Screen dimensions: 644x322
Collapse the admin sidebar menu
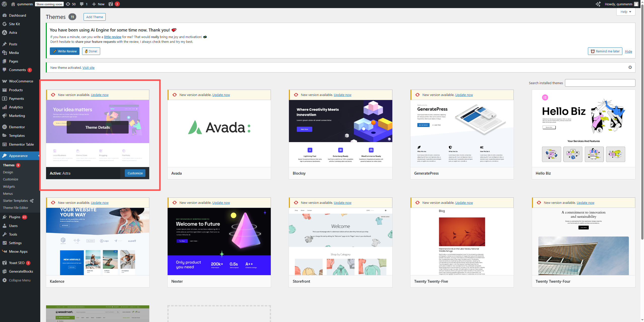coord(19,280)
